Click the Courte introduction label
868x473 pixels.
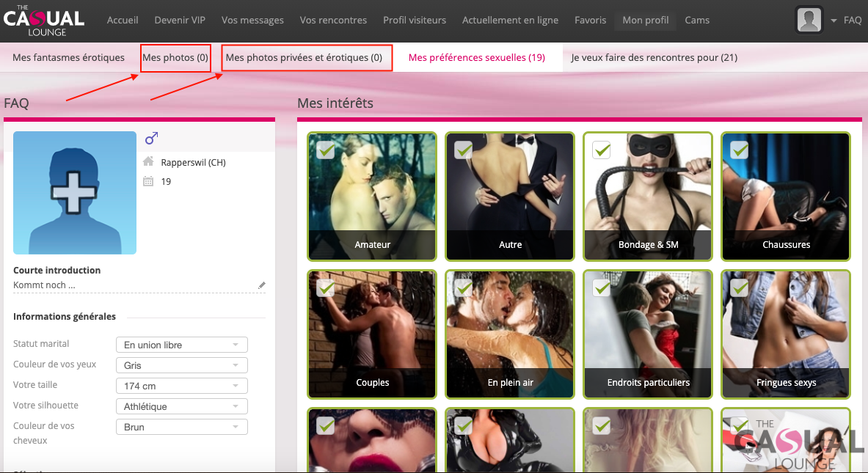[57, 270]
